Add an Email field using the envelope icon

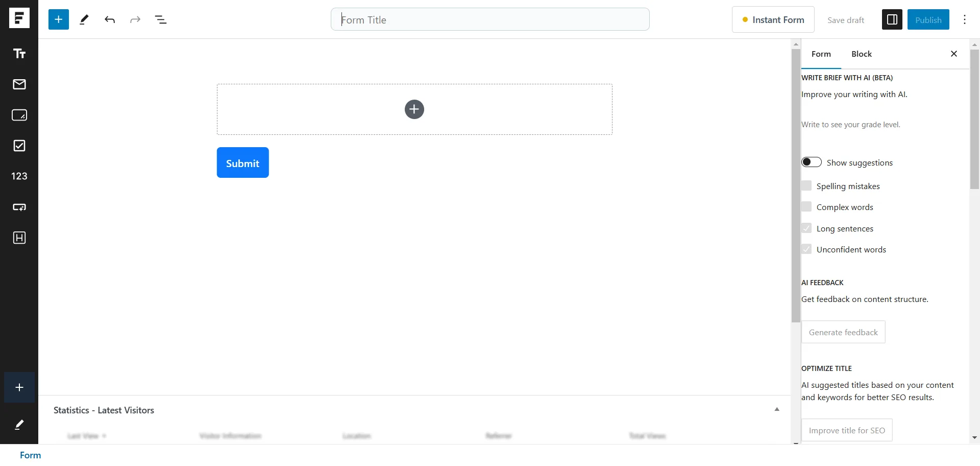19,84
